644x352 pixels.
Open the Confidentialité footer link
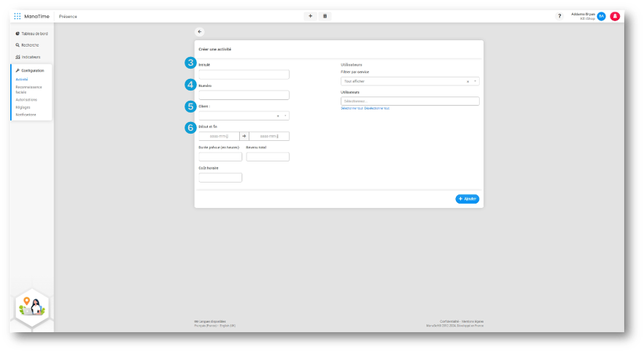449,321
